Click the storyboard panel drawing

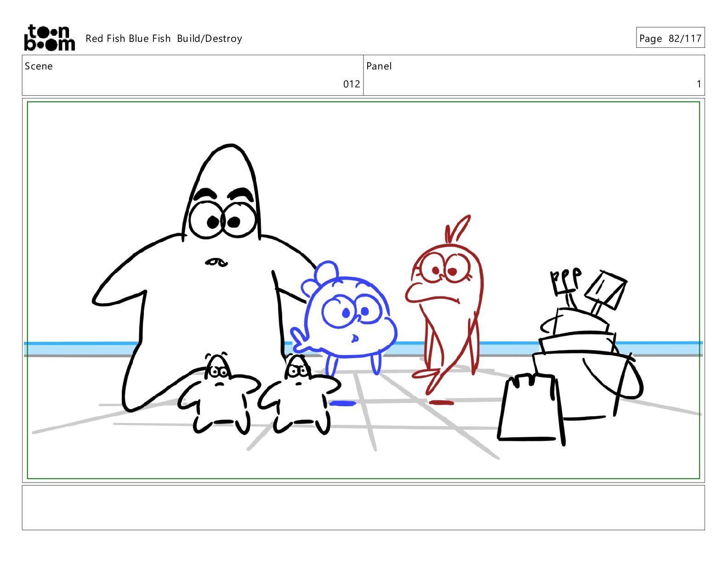click(364, 290)
